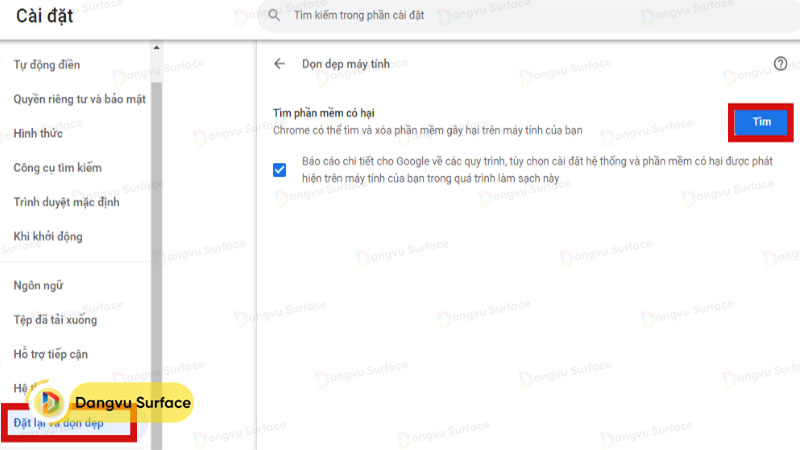The width and height of the screenshot is (800, 450).
Task: Open Hỗ trợ tiếp cận settings
Action: pyautogui.click(x=51, y=354)
